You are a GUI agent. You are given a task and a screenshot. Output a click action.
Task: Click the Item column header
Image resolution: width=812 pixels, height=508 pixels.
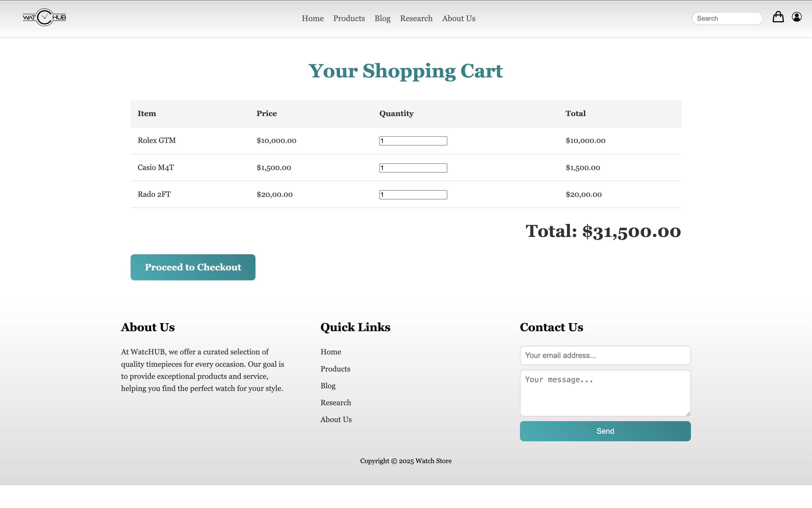pyautogui.click(x=147, y=113)
